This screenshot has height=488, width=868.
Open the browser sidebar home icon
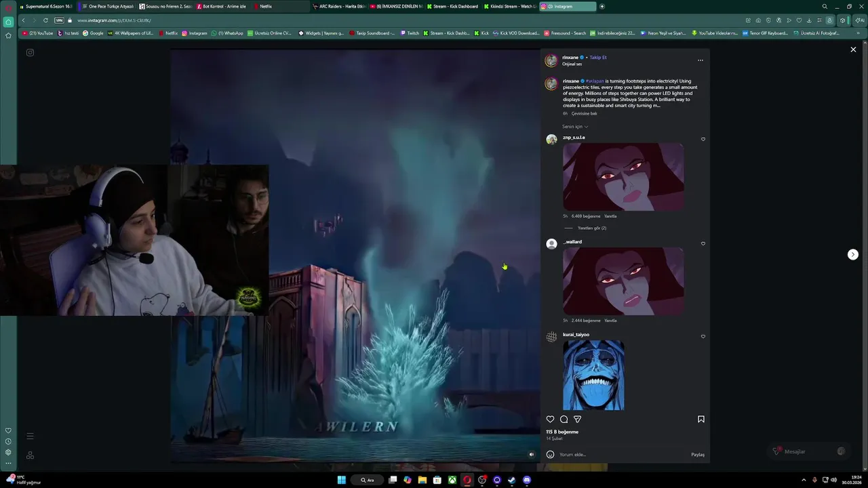click(x=8, y=22)
